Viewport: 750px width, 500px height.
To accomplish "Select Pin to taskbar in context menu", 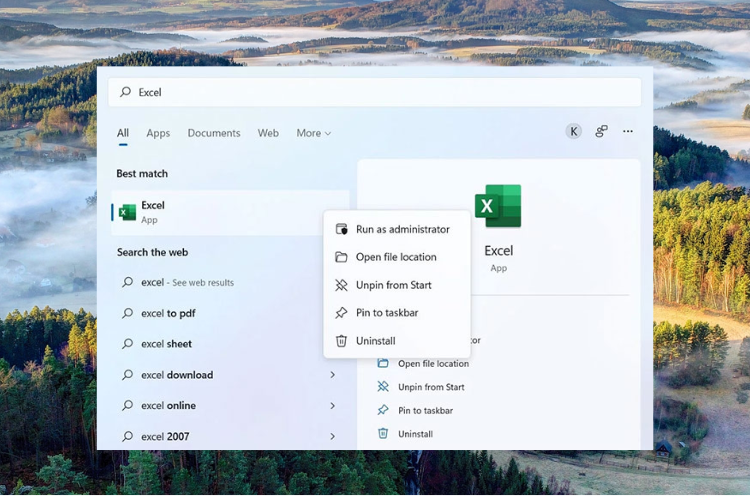I will 397,313.
